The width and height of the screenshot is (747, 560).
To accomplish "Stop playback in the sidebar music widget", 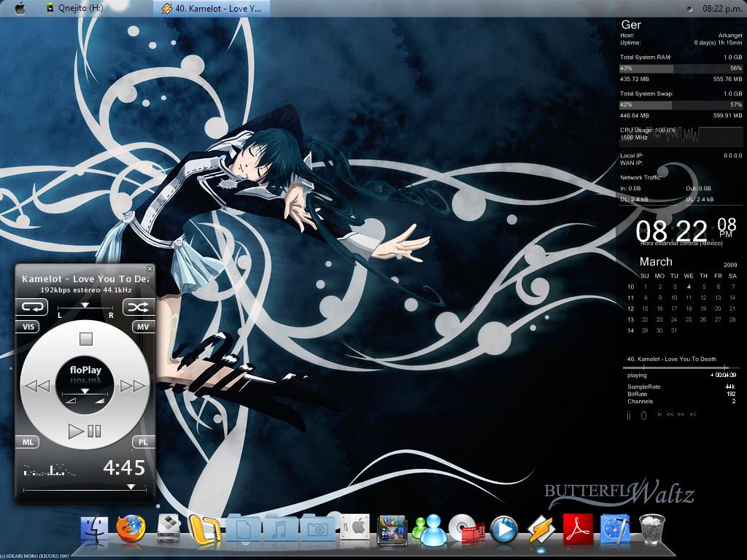I will (643, 416).
